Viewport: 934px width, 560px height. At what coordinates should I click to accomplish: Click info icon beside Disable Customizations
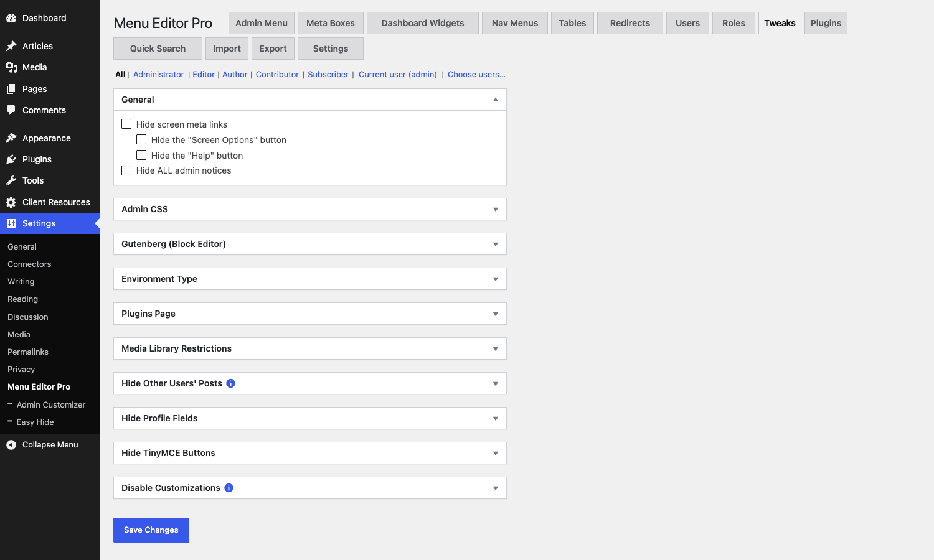[229, 488]
